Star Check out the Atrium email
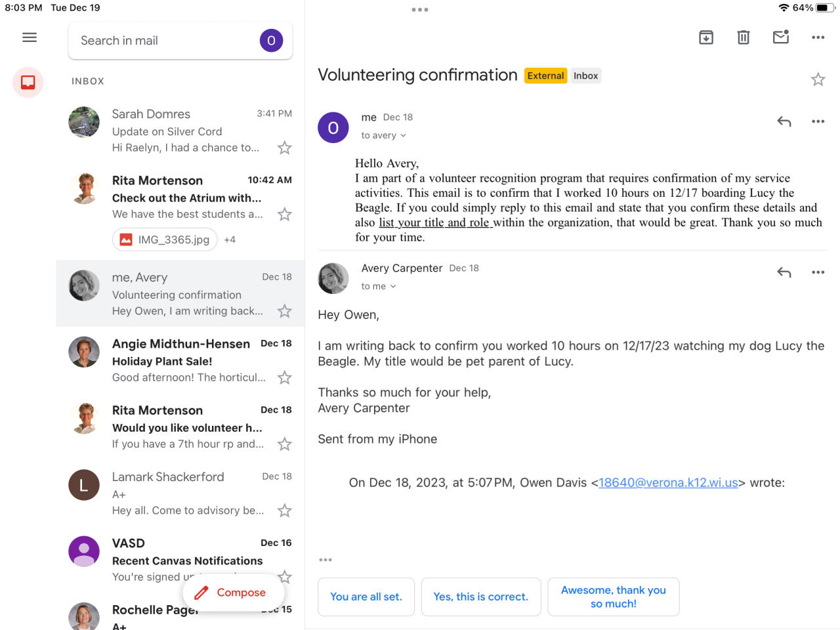 click(x=284, y=215)
